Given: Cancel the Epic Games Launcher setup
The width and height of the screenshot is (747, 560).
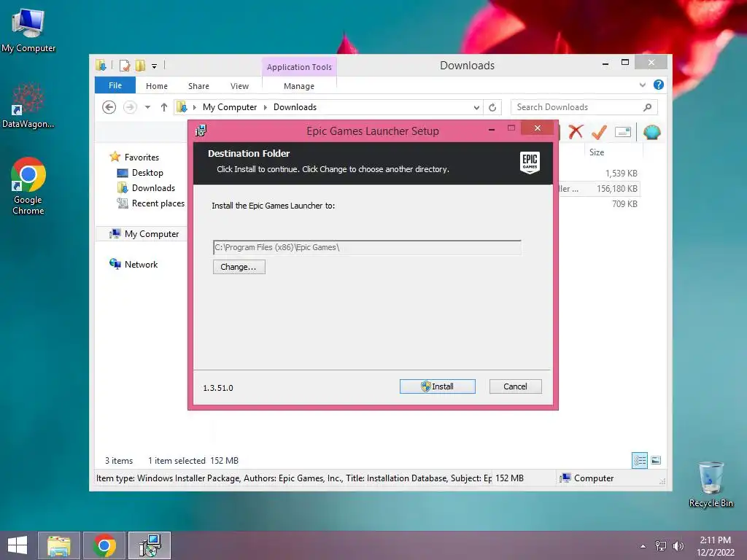Looking at the screenshot, I should click(x=516, y=386).
